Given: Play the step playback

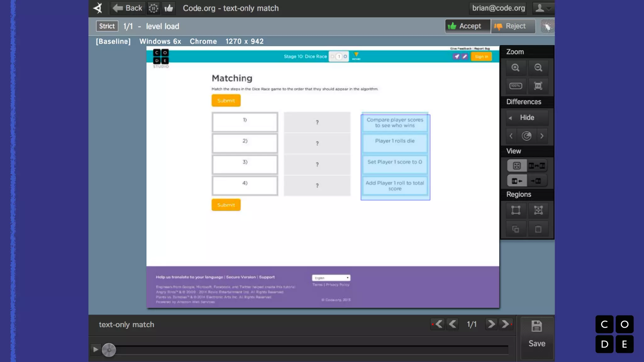Looking at the screenshot, I should pyautogui.click(x=95, y=349).
